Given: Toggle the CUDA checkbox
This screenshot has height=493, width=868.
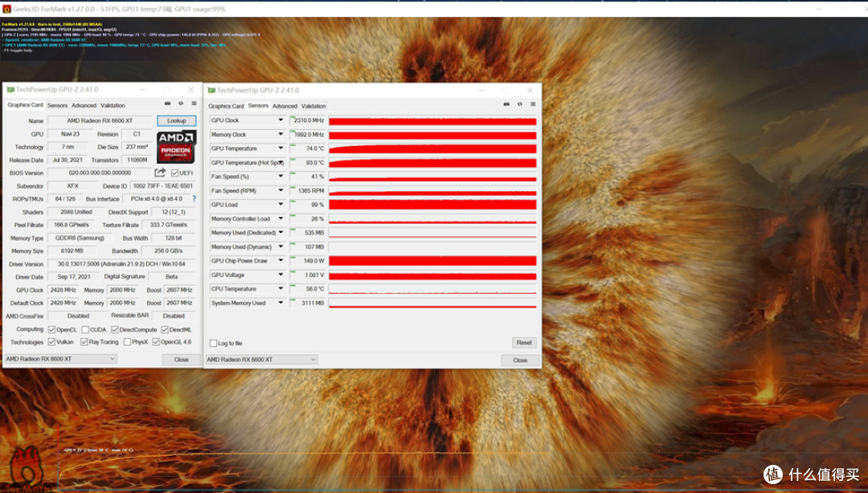Looking at the screenshot, I should [85, 329].
